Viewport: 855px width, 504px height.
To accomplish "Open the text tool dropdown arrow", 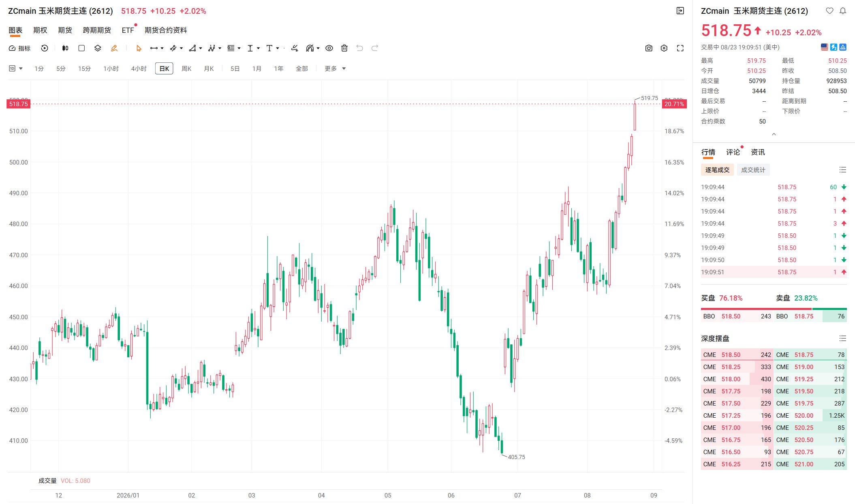I will (x=278, y=48).
